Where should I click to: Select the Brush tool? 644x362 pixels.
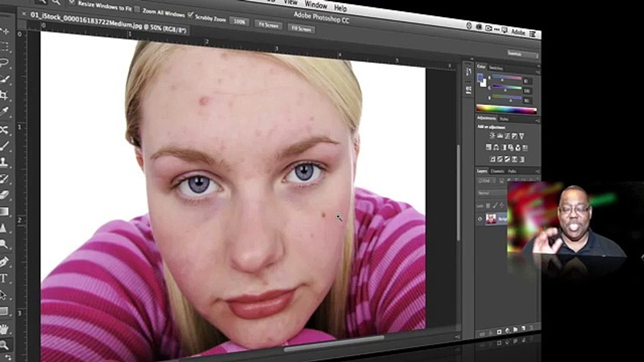[5, 146]
